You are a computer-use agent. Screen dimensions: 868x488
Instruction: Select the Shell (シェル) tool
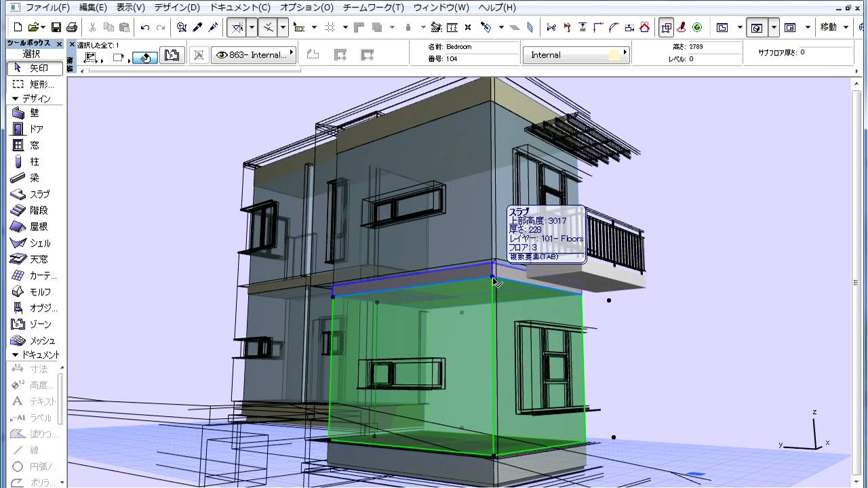35,243
